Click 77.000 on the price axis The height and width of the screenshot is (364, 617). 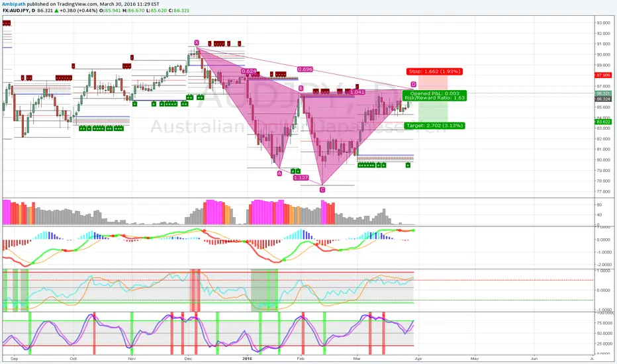pos(604,192)
